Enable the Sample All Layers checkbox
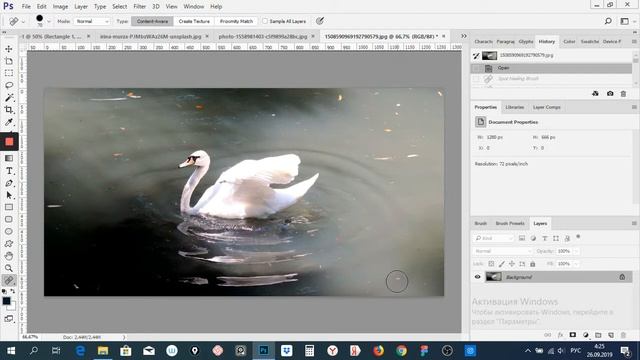The height and width of the screenshot is (360, 640). 265,21
